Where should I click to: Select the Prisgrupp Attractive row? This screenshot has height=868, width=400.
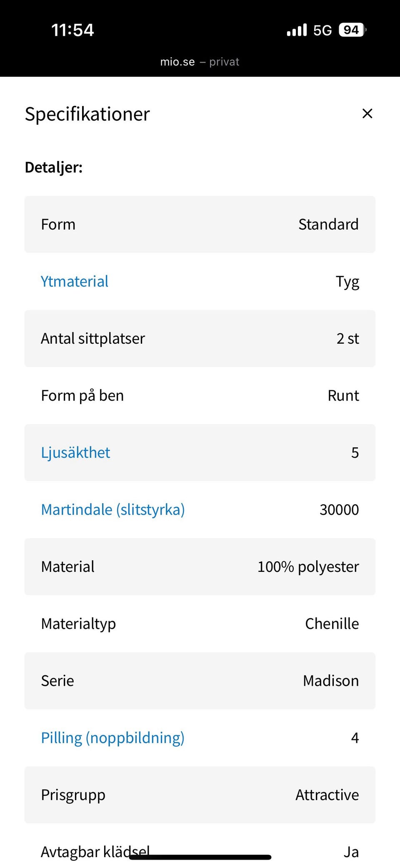click(200, 795)
